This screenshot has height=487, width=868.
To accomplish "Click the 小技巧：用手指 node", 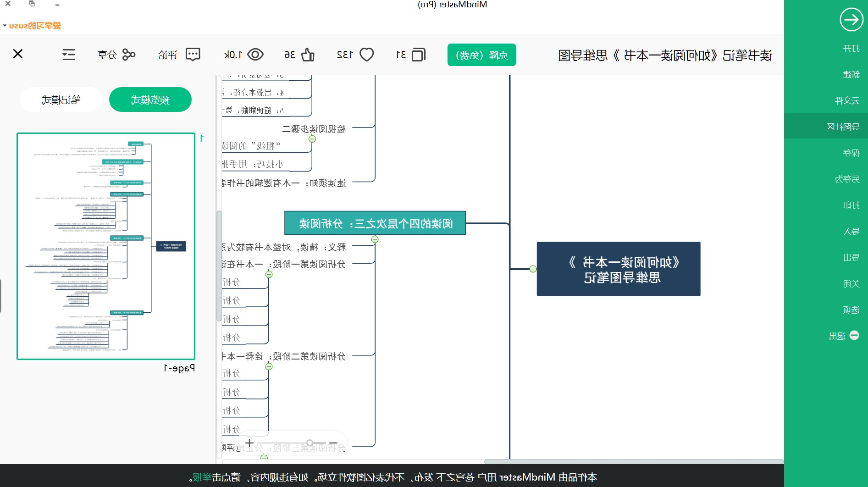I will (253, 164).
